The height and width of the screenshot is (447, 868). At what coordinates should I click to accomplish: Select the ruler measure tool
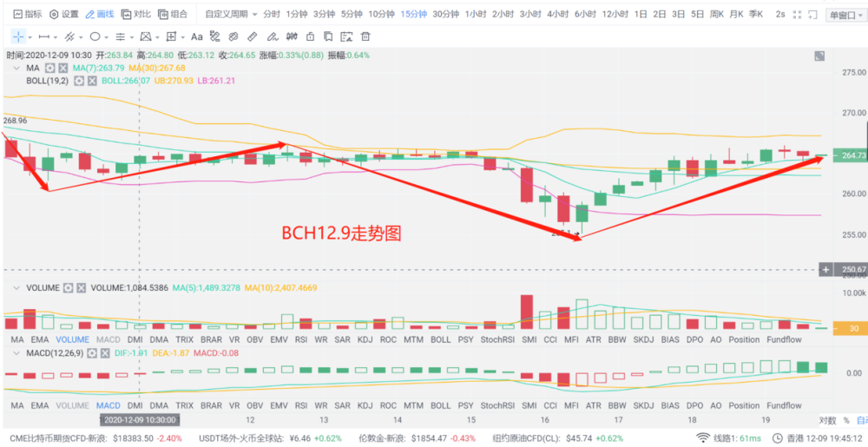252,37
